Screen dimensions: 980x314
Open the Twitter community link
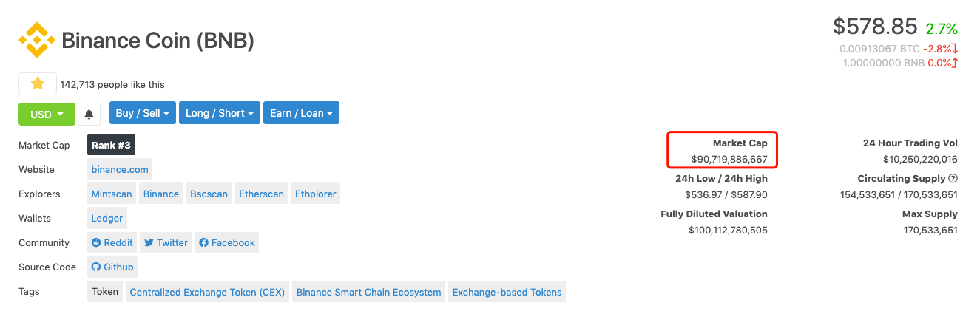pos(166,242)
